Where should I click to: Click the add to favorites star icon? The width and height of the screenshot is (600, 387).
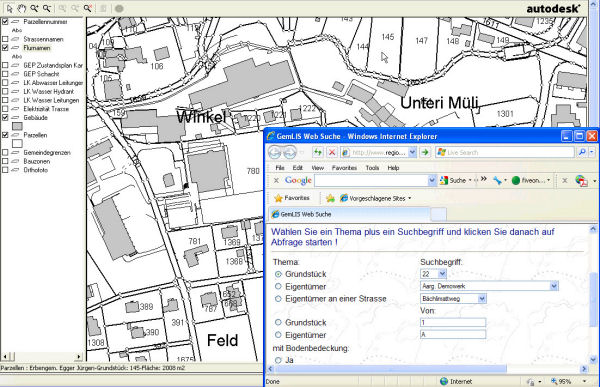click(330, 198)
